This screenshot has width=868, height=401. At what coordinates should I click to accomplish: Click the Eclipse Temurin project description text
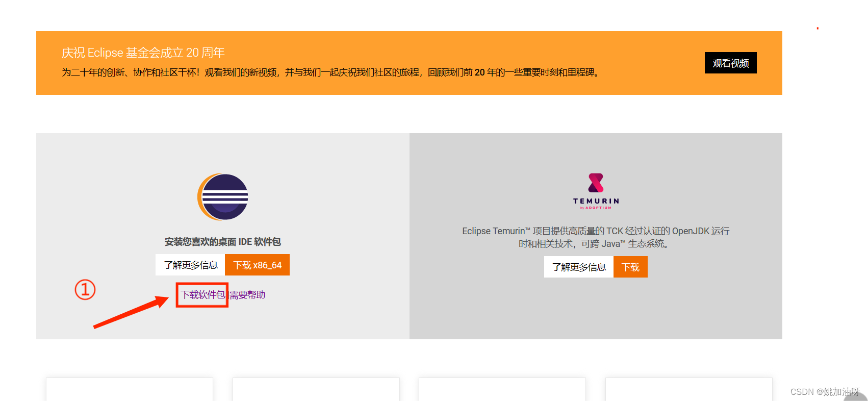point(596,237)
